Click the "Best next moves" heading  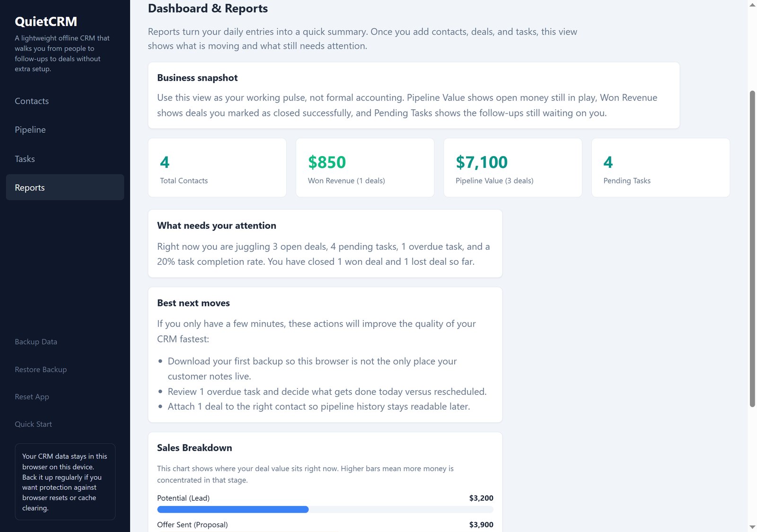194,303
